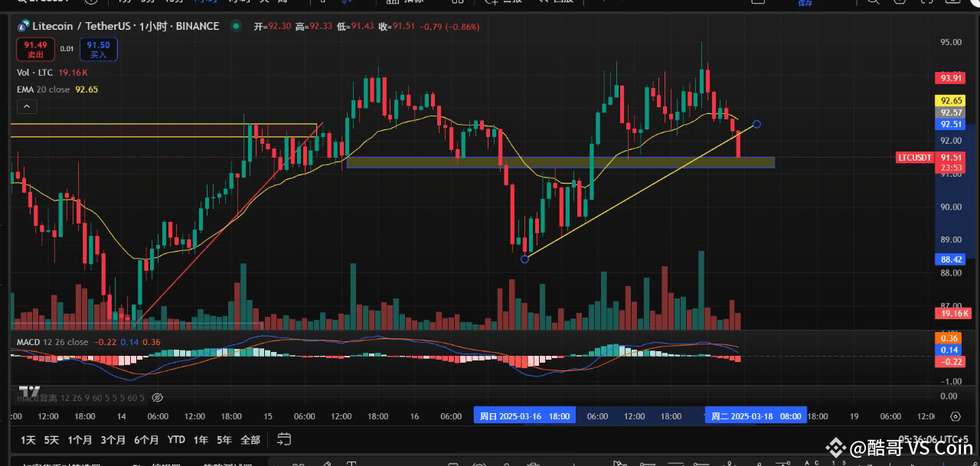Select the trendline upper anchor point circle
The height and width of the screenshot is (466, 980).
(x=756, y=124)
